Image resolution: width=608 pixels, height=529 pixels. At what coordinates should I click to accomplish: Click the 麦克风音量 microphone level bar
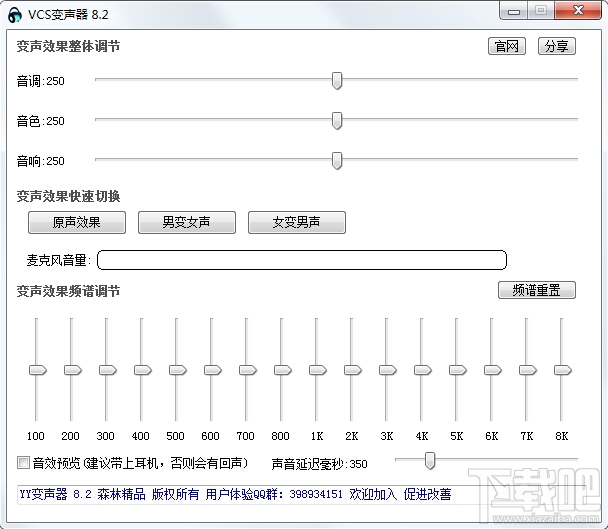pyautogui.click(x=302, y=260)
